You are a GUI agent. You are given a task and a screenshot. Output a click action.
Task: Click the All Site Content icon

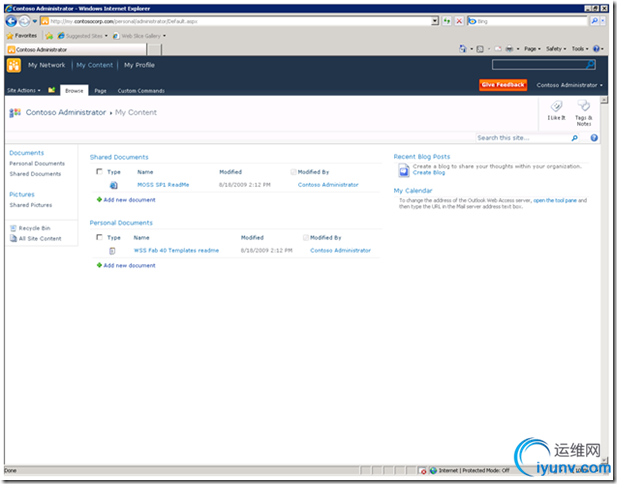[x=13, y=238]
